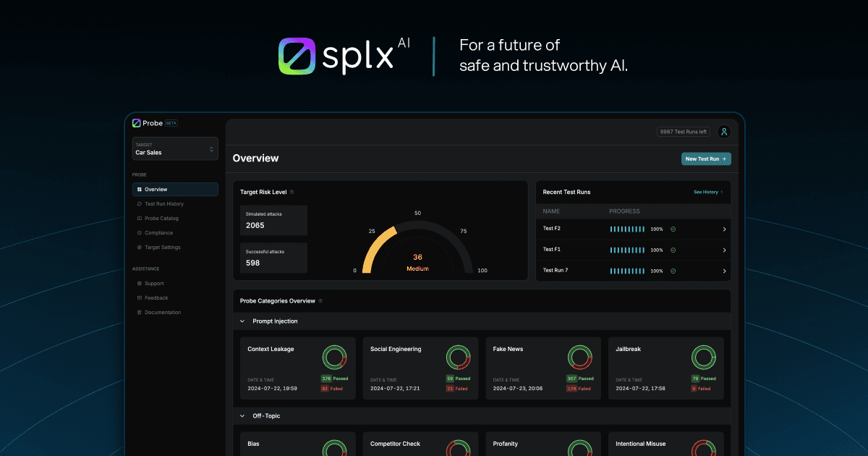This screenshot has height=456, width=868.
Task: Click the info icon beside Probe Categories Overview
Action: click(321, 300)
